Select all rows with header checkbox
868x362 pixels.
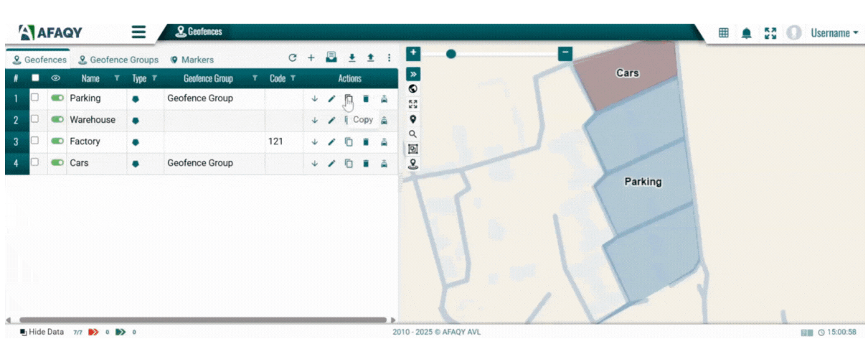tap(35, 78)
